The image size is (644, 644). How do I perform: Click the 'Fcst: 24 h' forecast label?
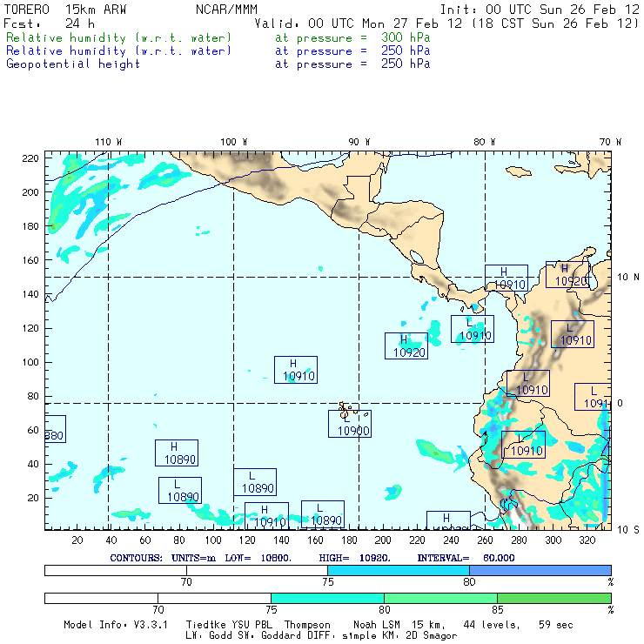click(50, 23)
